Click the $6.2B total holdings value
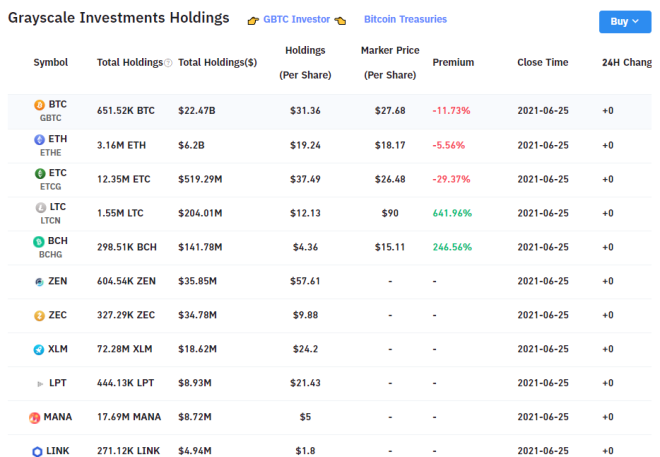Viewport: 660px width, 457px height. click(x=191, y=145)
